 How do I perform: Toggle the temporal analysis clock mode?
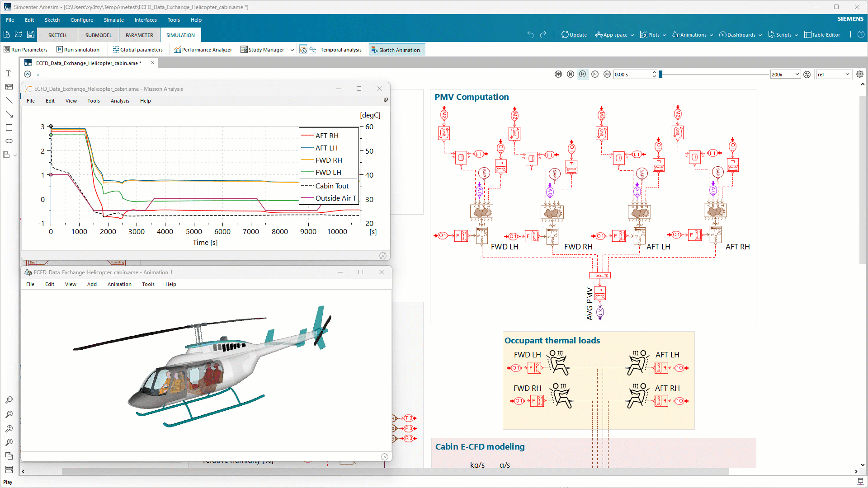(303, 50)
